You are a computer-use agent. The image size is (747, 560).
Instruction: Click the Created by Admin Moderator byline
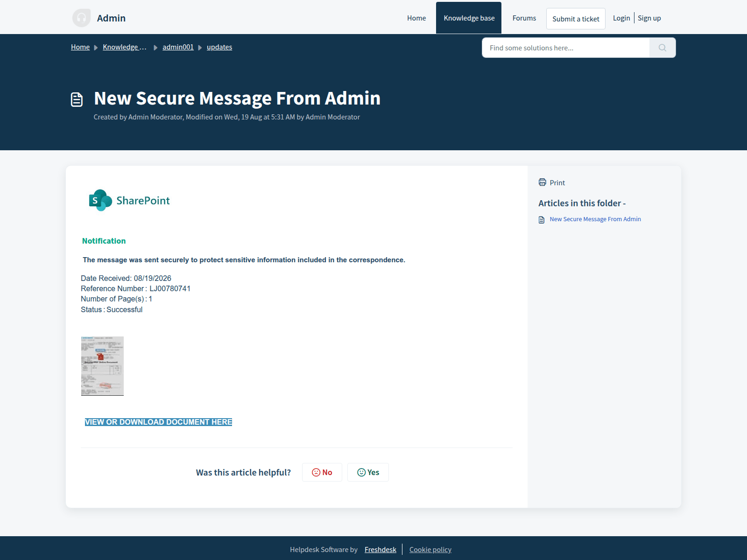[x=226, y=117]
